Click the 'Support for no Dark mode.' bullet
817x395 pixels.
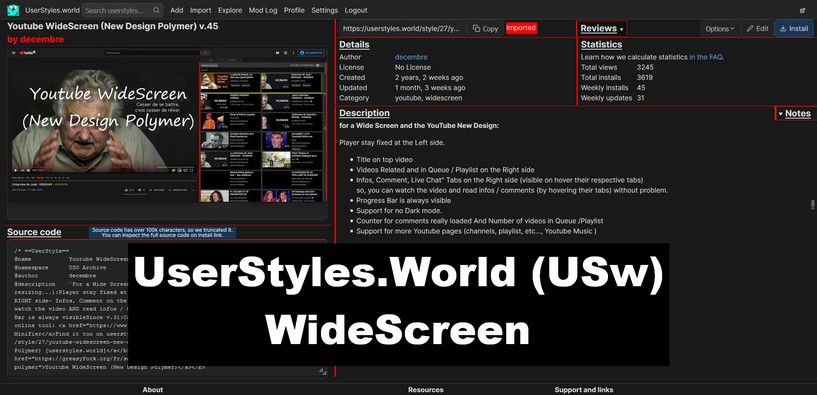pyautogui.click(x=399, y=211)
